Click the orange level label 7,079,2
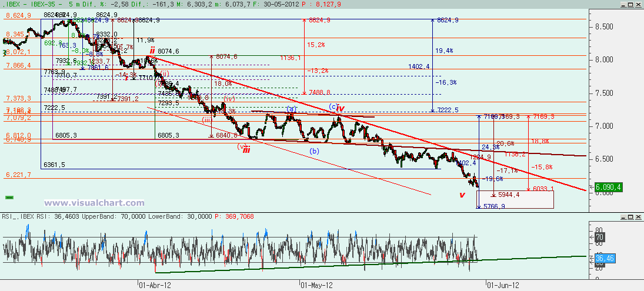 (x=18, y=118)
